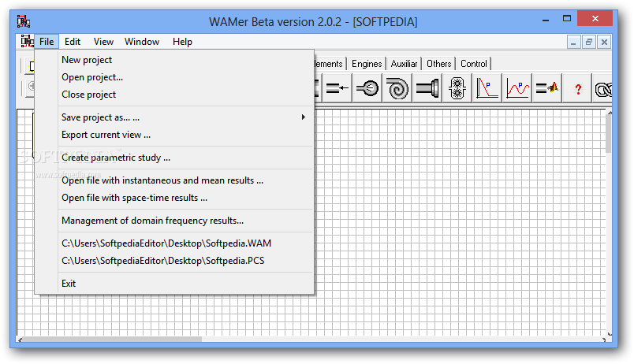This screenshot has width=634, height=364.
Task: Click the yellow question mark icon
Action: click(x=578, y=87)
